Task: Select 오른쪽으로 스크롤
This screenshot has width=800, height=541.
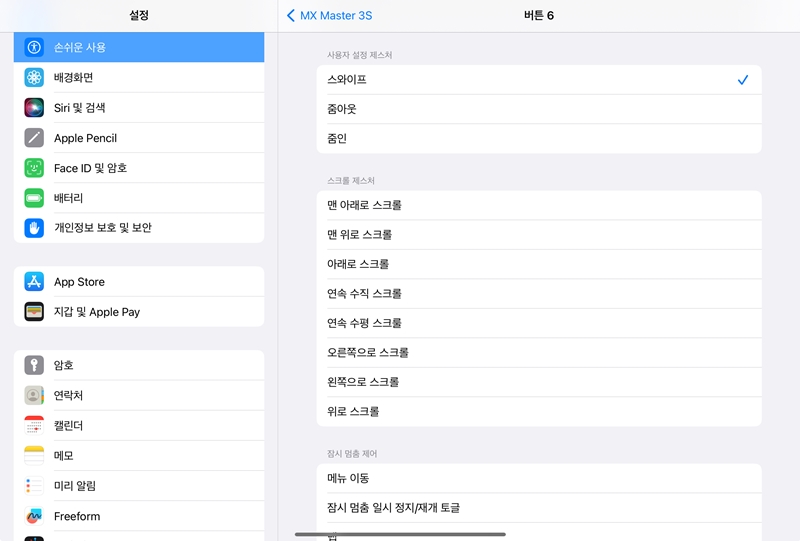Action: click(x=539, y=353)
